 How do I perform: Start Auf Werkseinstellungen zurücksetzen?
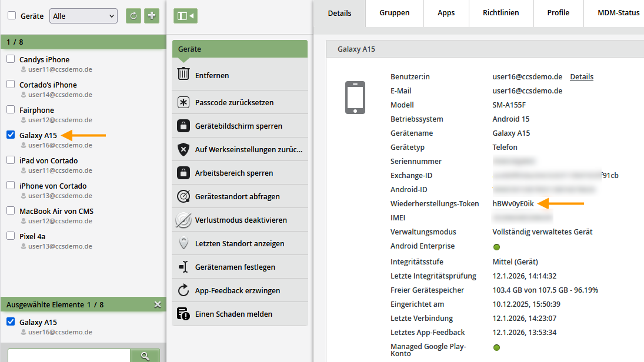(x=235, y=149)
